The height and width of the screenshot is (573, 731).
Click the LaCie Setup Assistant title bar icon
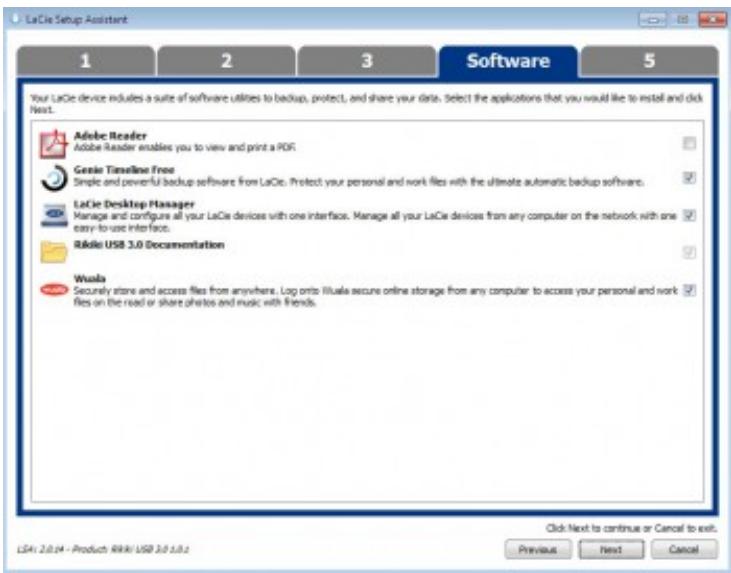click(15, 19)
